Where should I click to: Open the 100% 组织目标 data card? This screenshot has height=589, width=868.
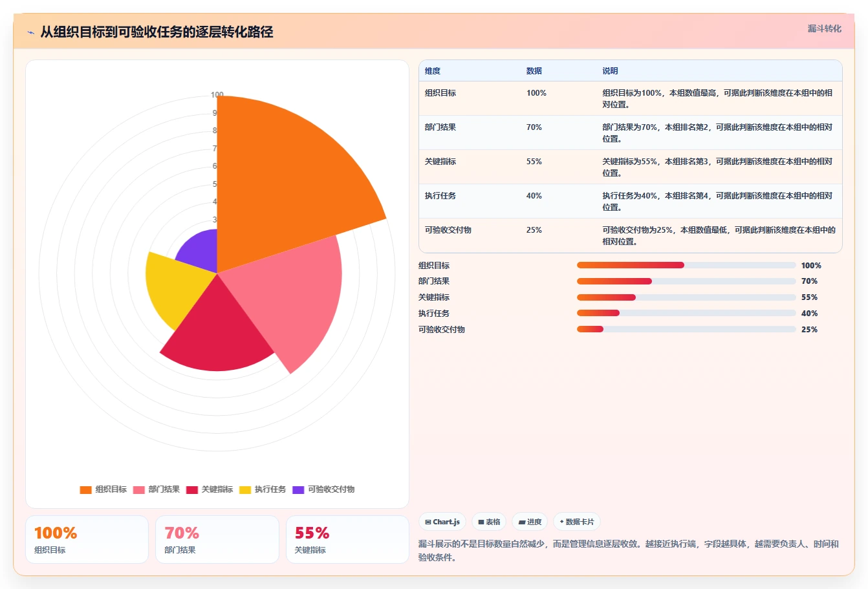(x=87, y=539)
